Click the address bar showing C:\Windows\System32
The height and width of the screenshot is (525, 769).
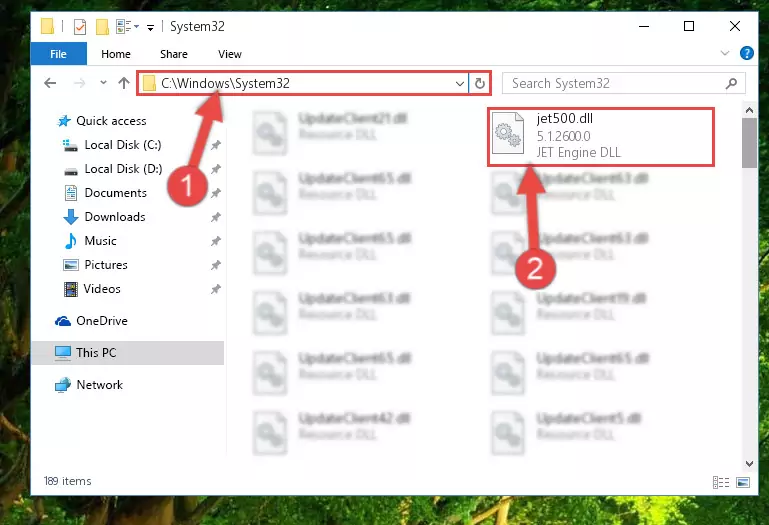click(303, 83)
